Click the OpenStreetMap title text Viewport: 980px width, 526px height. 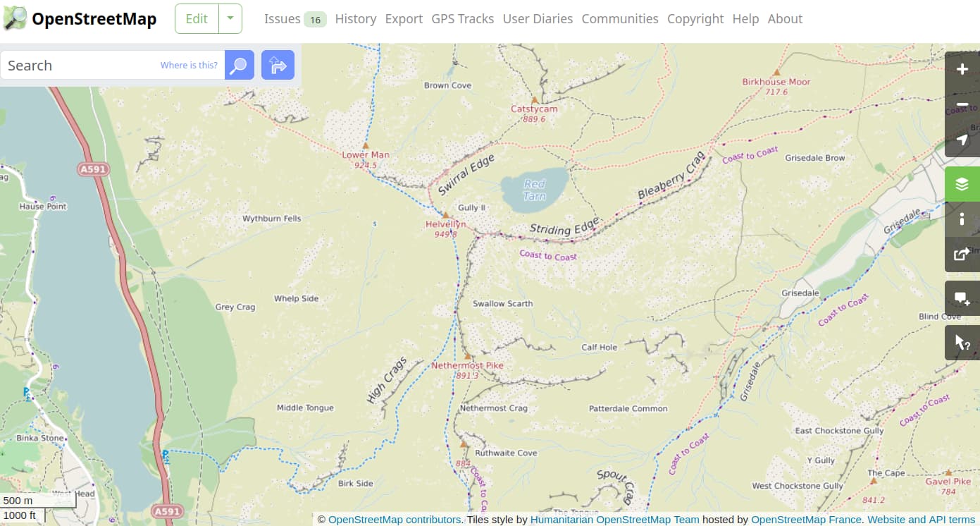94,19
